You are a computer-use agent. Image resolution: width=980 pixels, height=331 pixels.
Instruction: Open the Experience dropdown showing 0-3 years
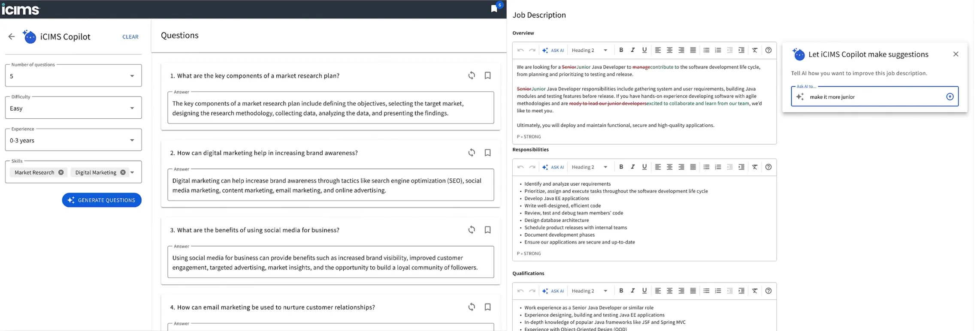(x=74, y=140)
